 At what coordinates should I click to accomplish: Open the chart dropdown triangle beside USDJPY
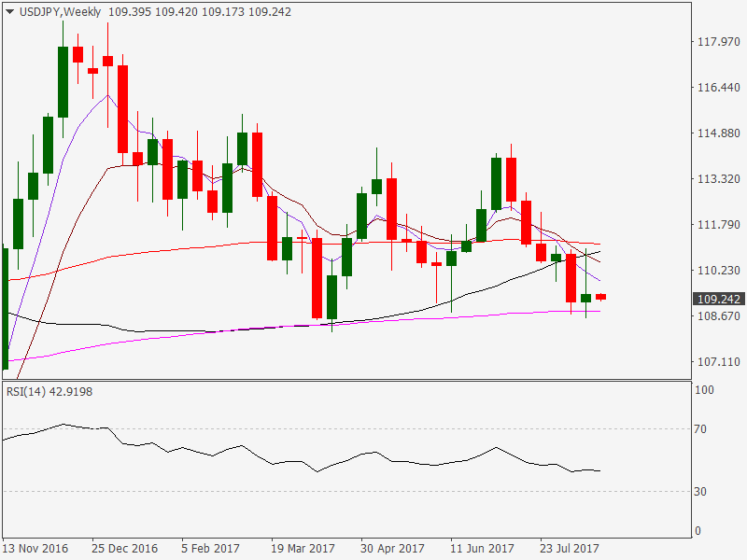coord(9,12)
